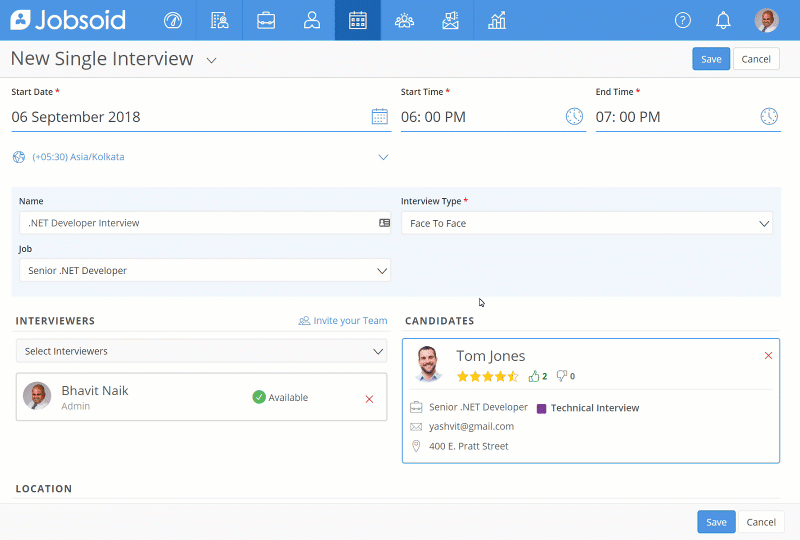The height and width of the screenshot is (540, 800).
Task: Click the candidate email envelope icon
Action: 416,427
